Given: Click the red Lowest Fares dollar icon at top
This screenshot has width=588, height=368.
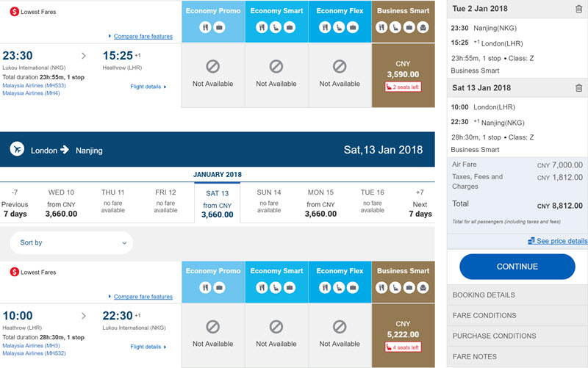Looking at the screenshot, I should pyautogui.click(x=14, y=12).
